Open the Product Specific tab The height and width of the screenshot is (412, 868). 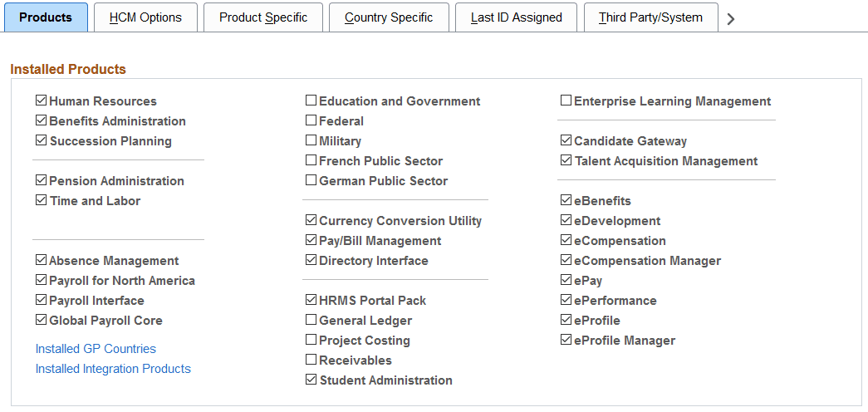(x=263, y=17)
